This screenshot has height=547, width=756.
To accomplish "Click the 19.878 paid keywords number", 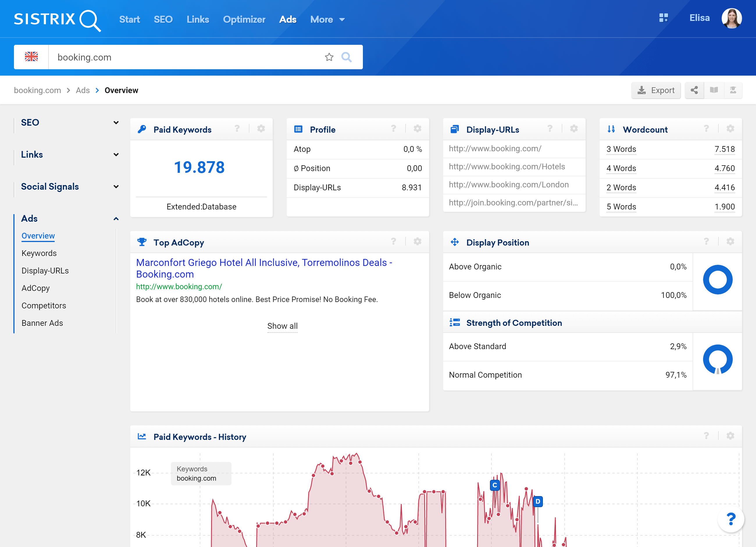I will coord(199,167).
